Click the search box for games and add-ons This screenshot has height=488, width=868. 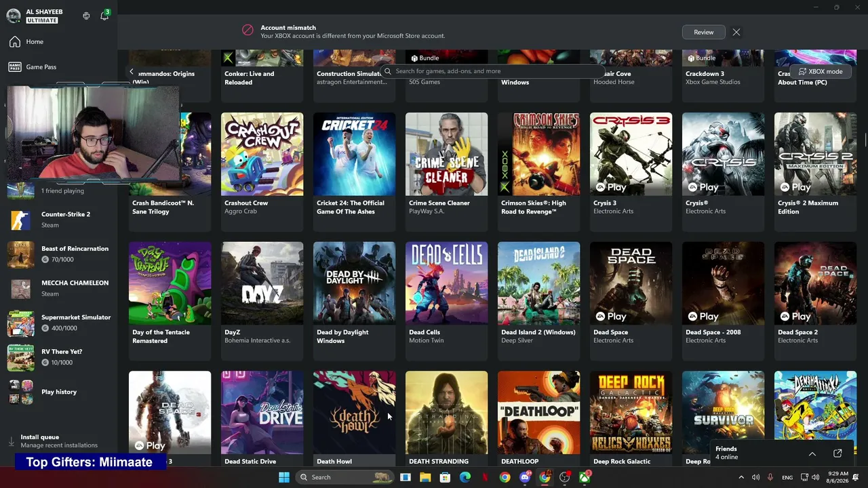492,71
